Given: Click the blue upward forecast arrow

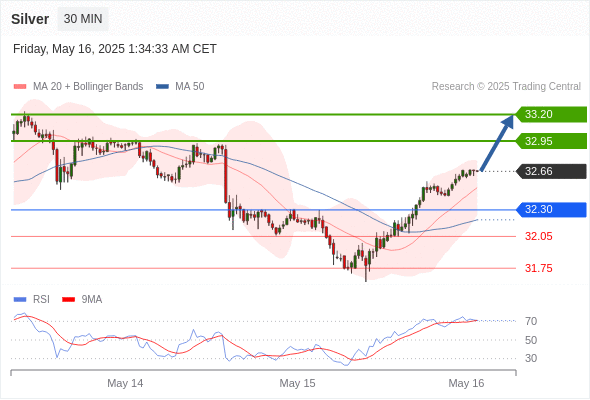Looking at the screenshot, I should click(x=497, y=143).
